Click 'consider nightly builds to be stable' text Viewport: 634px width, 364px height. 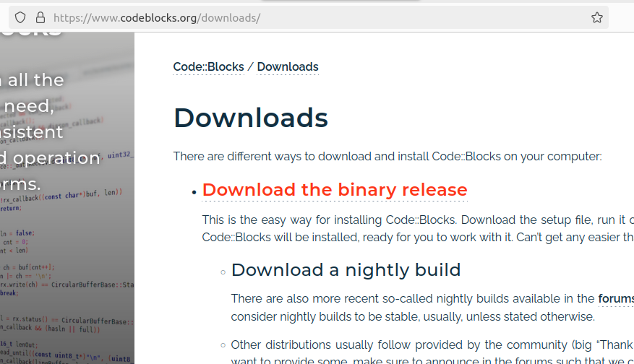point(413,316)
